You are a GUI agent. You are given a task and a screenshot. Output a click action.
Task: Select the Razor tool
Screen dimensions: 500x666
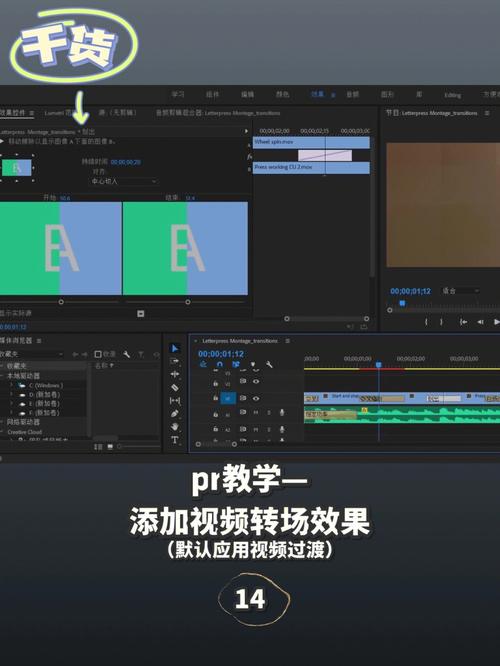coord(175,387)
